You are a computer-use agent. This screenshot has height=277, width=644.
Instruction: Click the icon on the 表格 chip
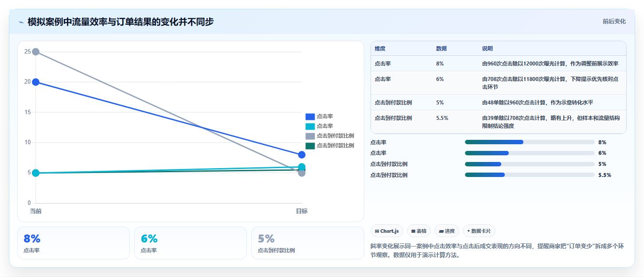coord(413,231)
